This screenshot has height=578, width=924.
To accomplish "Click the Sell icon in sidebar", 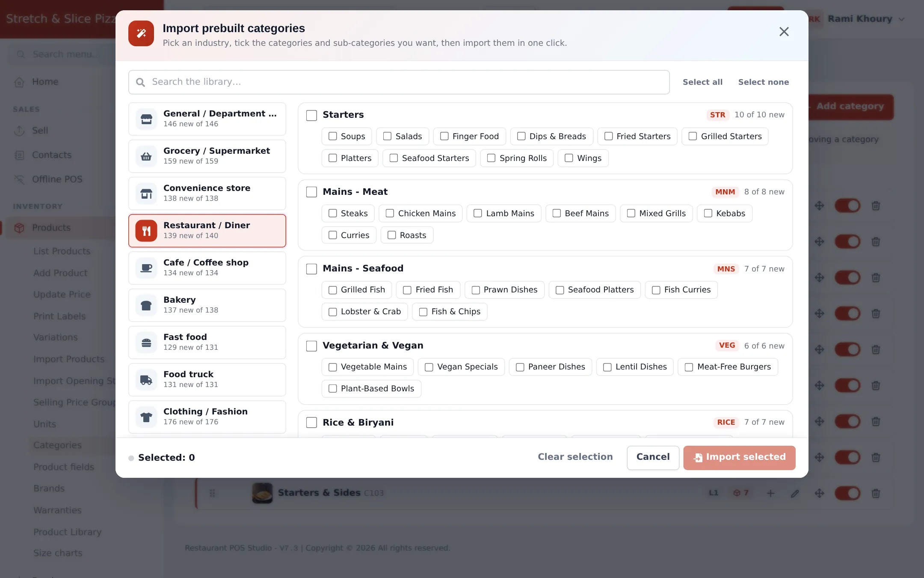I will (19, 131).
